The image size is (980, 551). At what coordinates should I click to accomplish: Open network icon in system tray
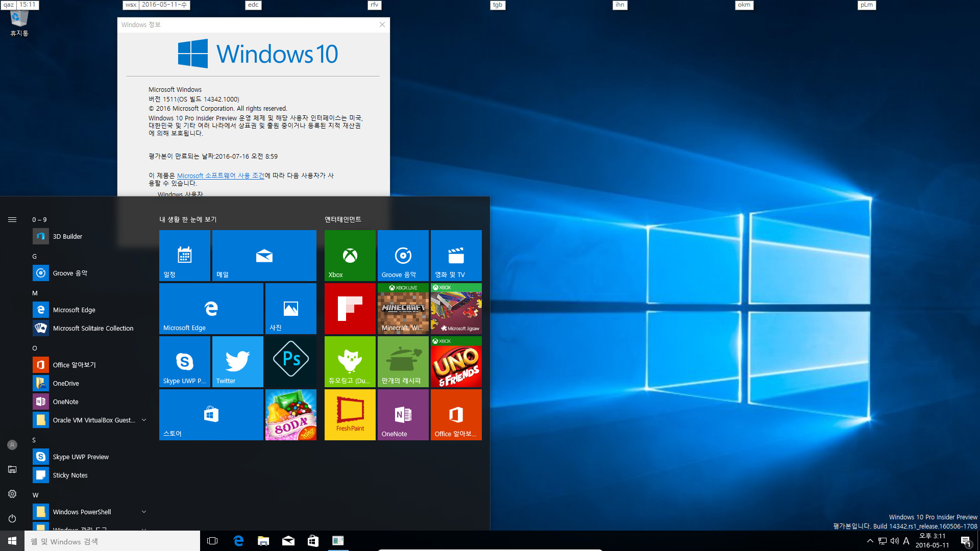tap(882, 541)
